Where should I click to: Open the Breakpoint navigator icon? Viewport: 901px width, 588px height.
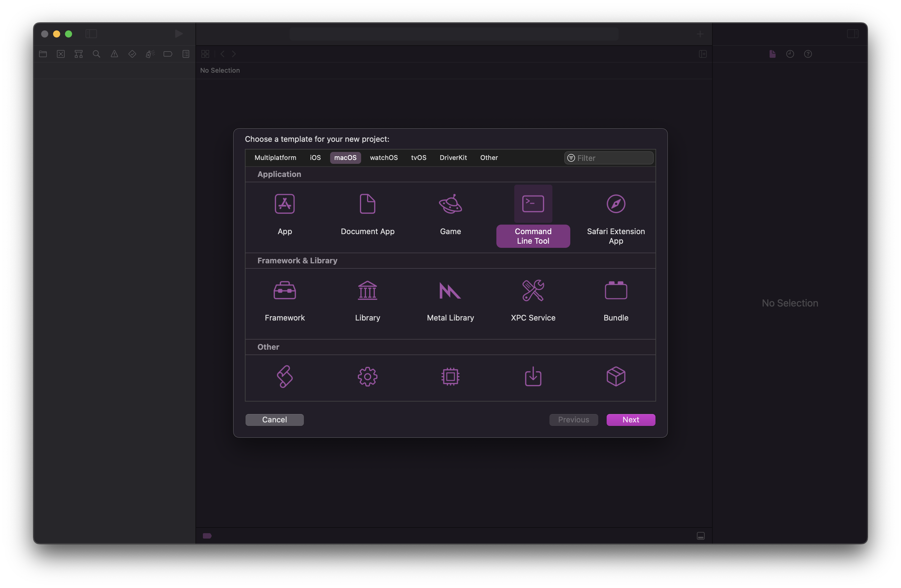pos(168,54)
